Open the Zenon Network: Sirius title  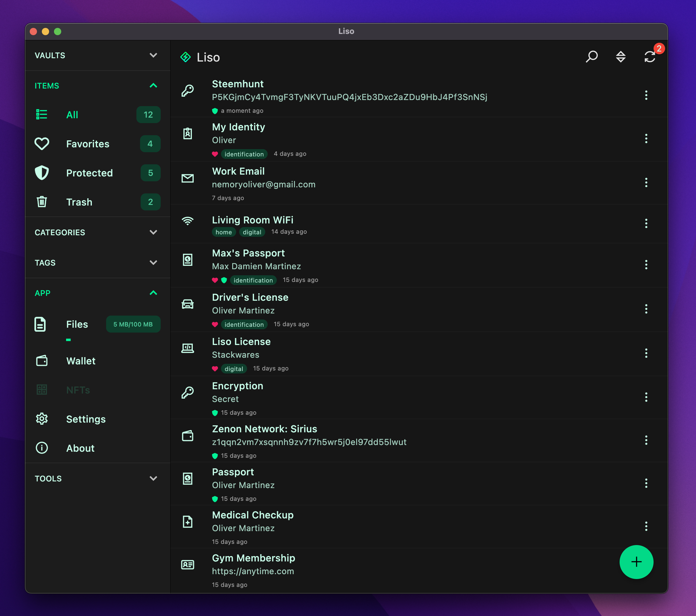coord(265,429)
